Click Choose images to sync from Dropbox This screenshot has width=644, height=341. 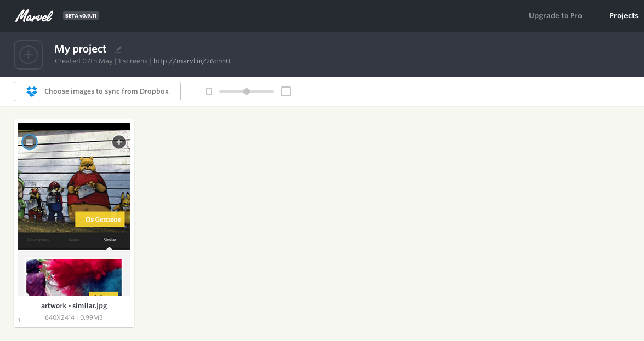click(106, 91)
